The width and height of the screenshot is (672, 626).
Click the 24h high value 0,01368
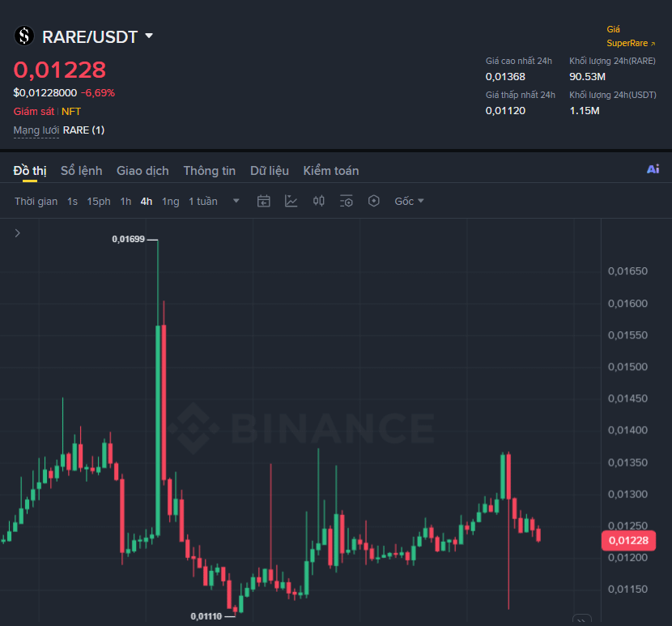tap(505, 77)
